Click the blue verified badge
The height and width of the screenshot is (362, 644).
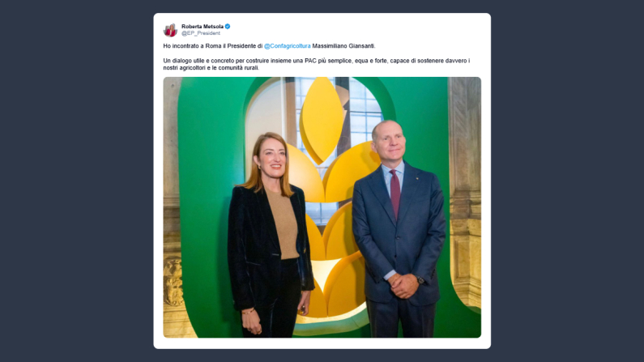click(228, 26)
